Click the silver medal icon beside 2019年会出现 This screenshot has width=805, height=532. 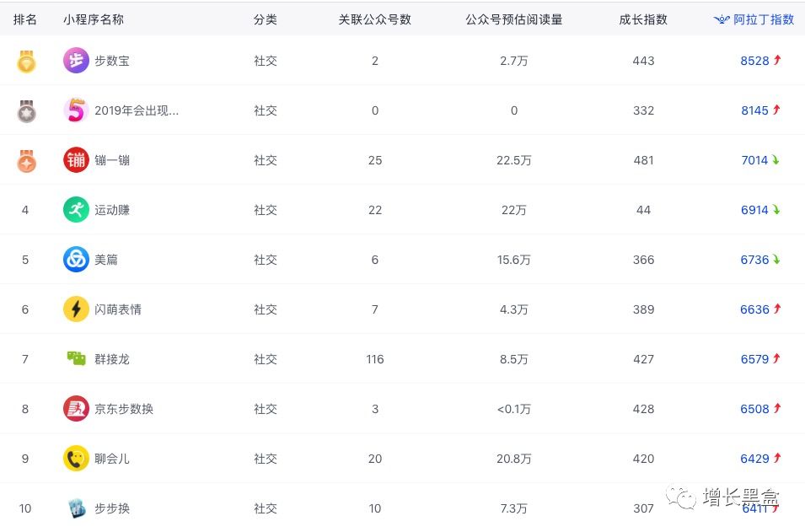[26, 110]
